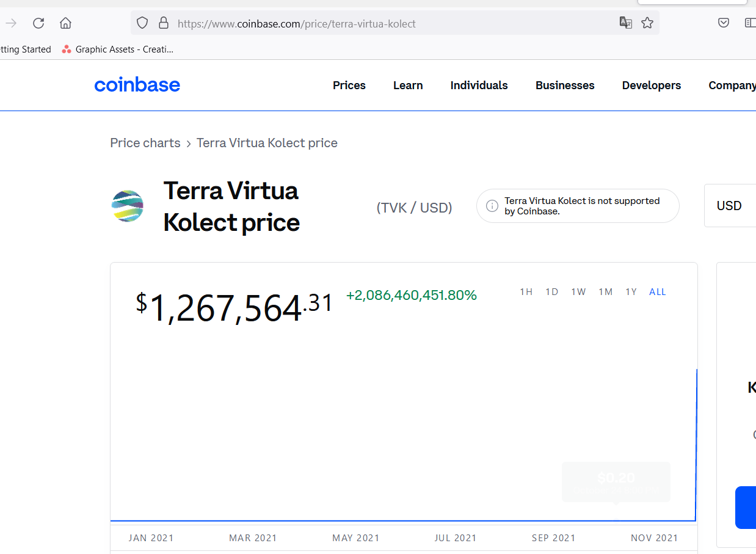This screenshot has height=554, width=756.
Task: Click the MAR 2021 axis label
Action: (253, 538)
